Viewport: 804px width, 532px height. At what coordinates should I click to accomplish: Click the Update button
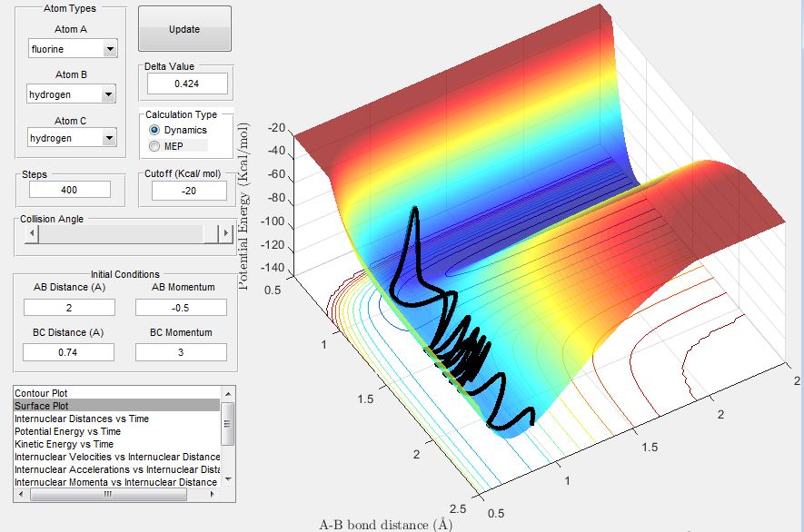[184, 29]
